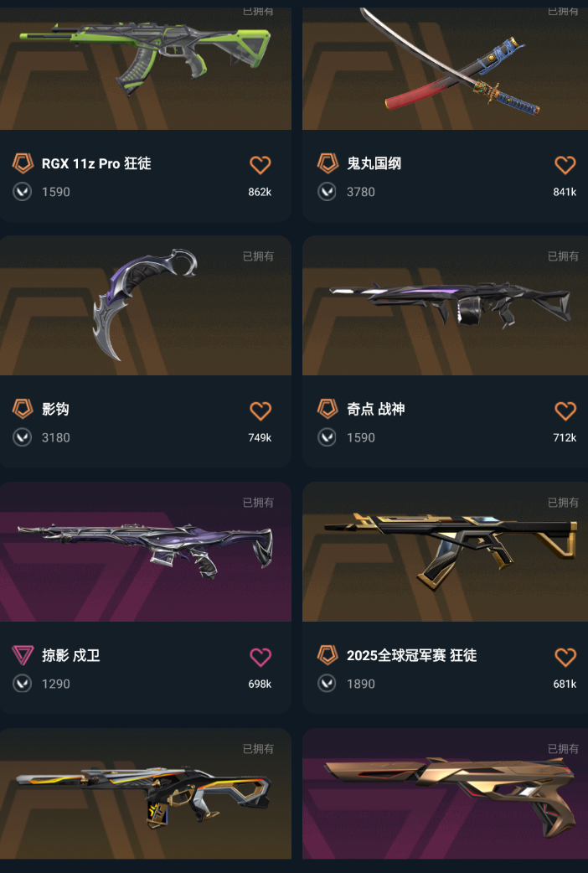Click the orange tier badge beside 鬼丸国纲

click(x=328, y=163)
